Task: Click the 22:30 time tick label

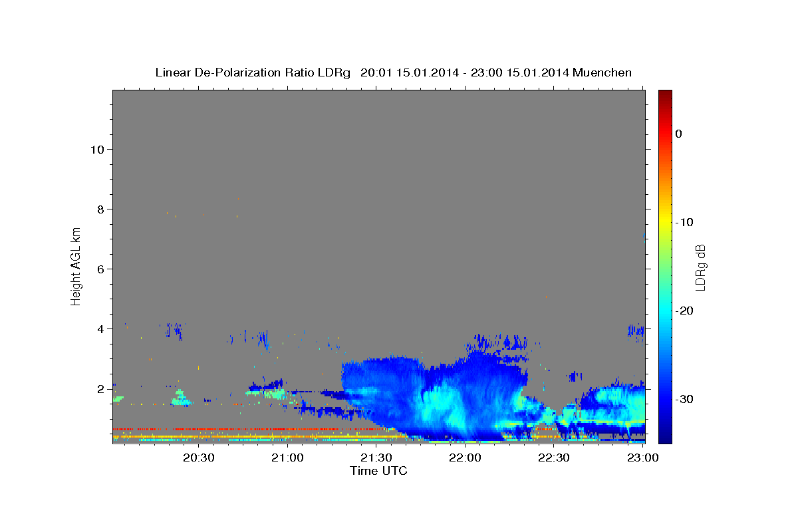Action: point(555,458)
